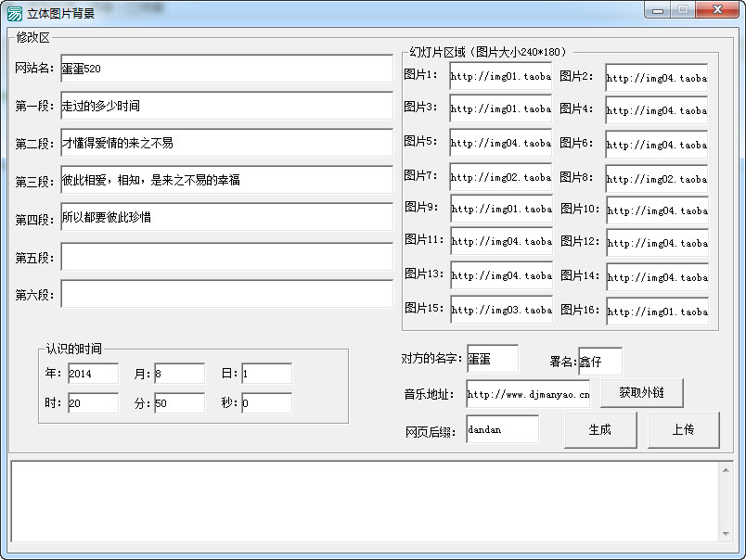The height and width of the screenshot is (560, 746).
Task: Click the 立体图片背景 app icon in title bar
Action: coord(15,14)
